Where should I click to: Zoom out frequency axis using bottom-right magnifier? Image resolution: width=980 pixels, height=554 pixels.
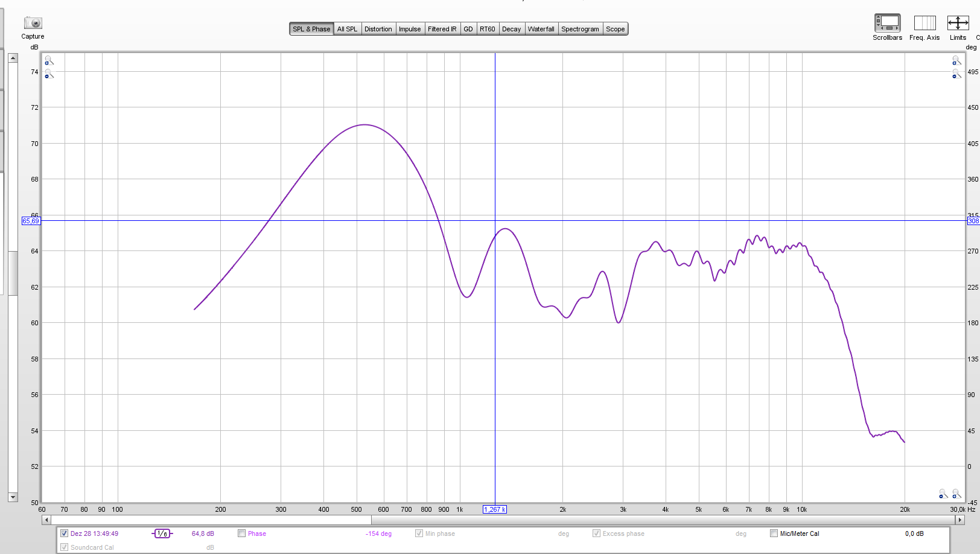pos(943,494)
